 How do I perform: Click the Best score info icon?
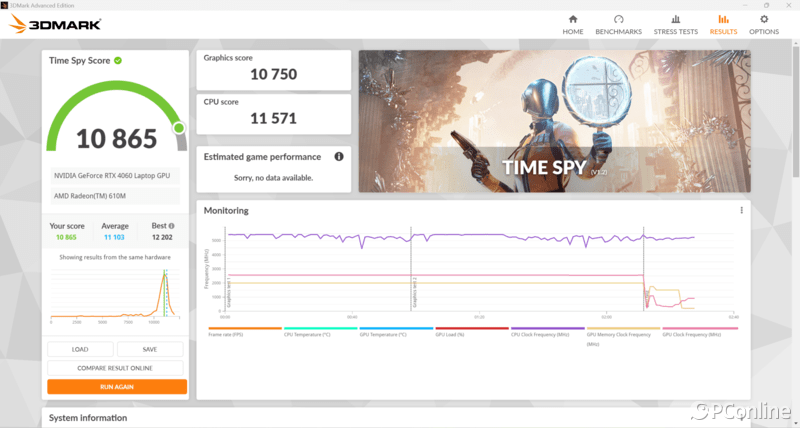171,226
